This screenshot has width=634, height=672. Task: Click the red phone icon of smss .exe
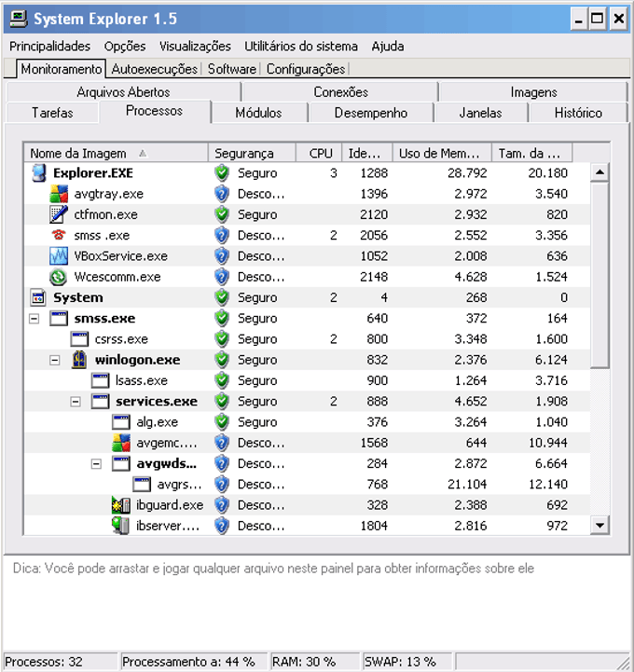[x=59, y=235]
